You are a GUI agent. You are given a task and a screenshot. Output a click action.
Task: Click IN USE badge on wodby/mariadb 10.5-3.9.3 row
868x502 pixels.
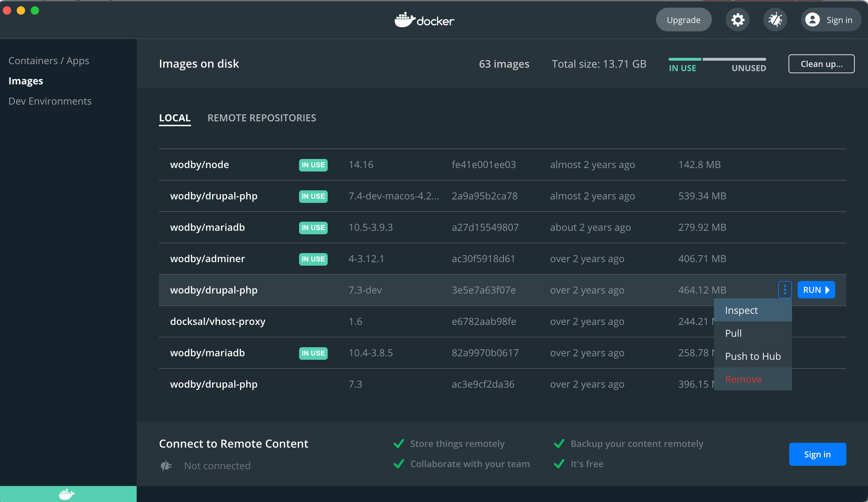click(x=313, y=228)
